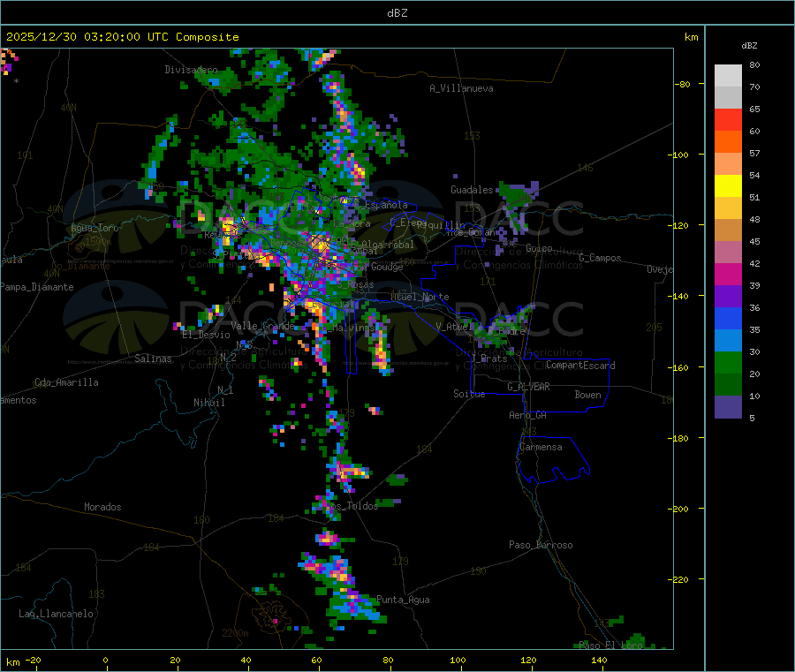Click the -200 km vertical axis tick

[x=680, y=509]
